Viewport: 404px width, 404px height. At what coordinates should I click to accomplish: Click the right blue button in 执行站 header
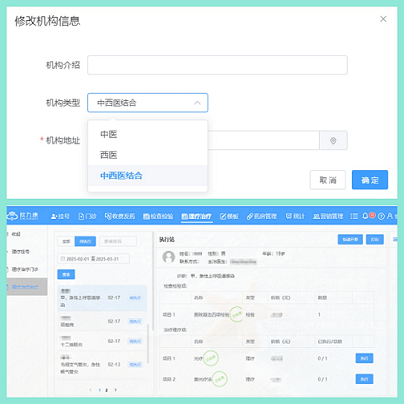[x=375, y=239]
